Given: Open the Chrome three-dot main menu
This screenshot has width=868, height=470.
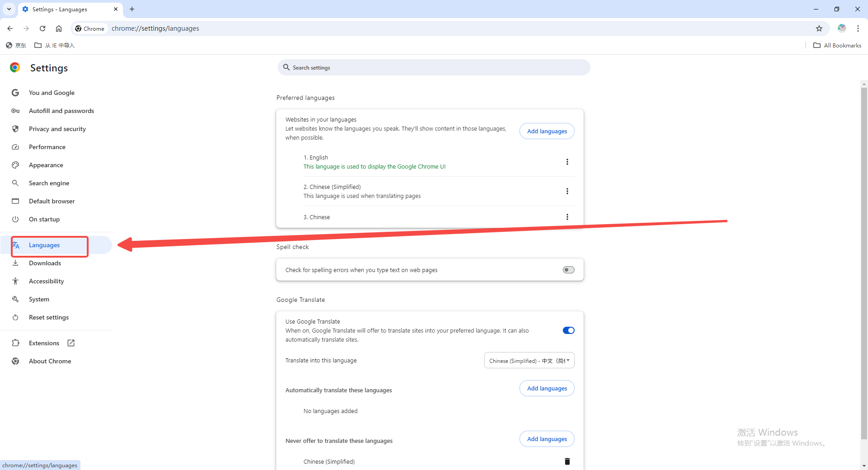Looking at the screenshot, I should 858,28.
